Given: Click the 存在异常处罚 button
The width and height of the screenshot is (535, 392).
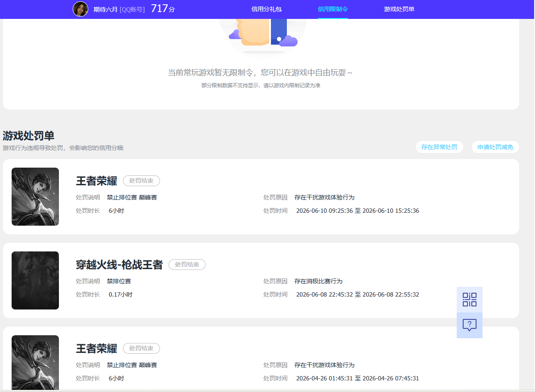Looking at the screenshot, I should coord(440,147).
